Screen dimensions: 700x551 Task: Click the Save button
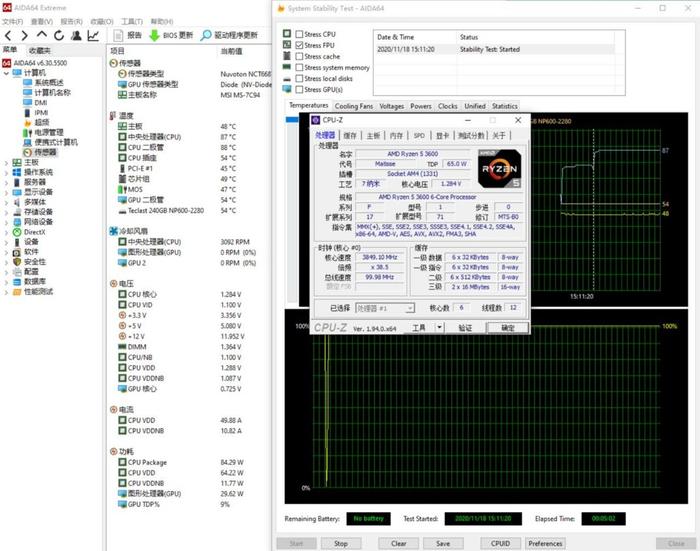tap(443, 543)
